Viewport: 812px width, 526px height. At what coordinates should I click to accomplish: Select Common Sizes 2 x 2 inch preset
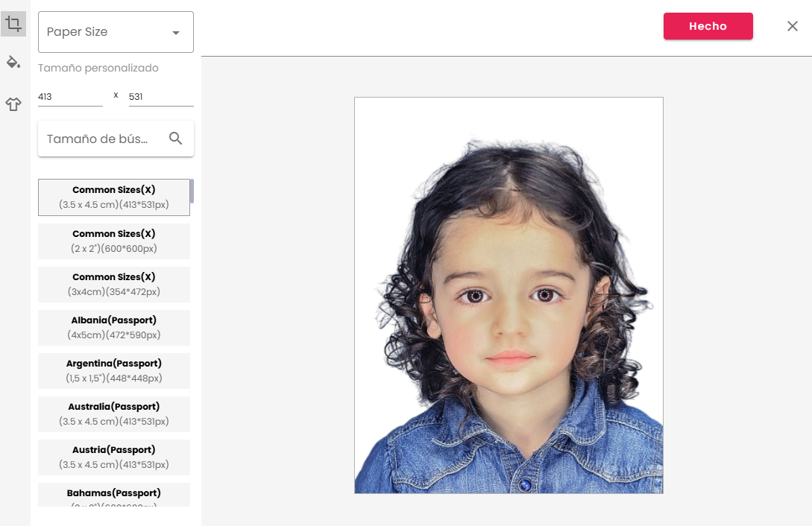pos(114,241)
